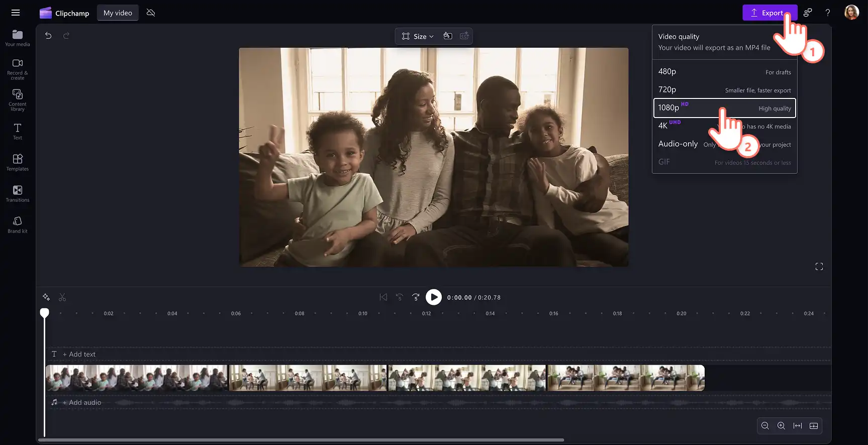Open the share people icon
Screen dimensions: 868x445
(x=808, y=13)
